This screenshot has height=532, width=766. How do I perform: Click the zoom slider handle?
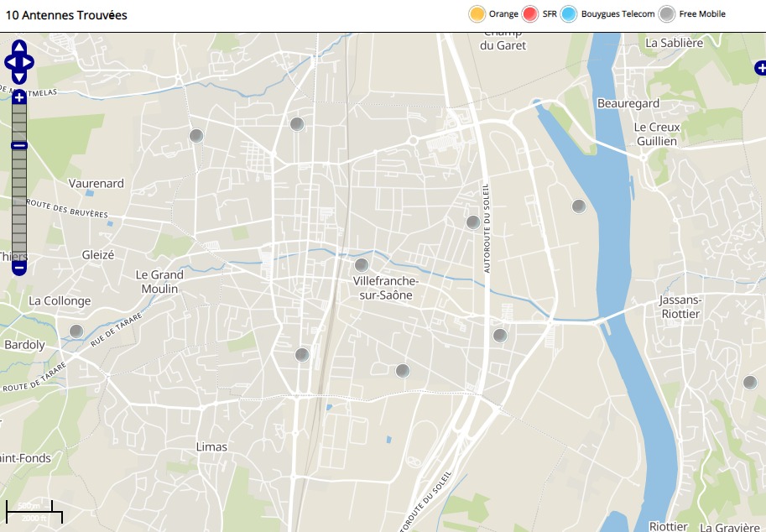point(19,146)
